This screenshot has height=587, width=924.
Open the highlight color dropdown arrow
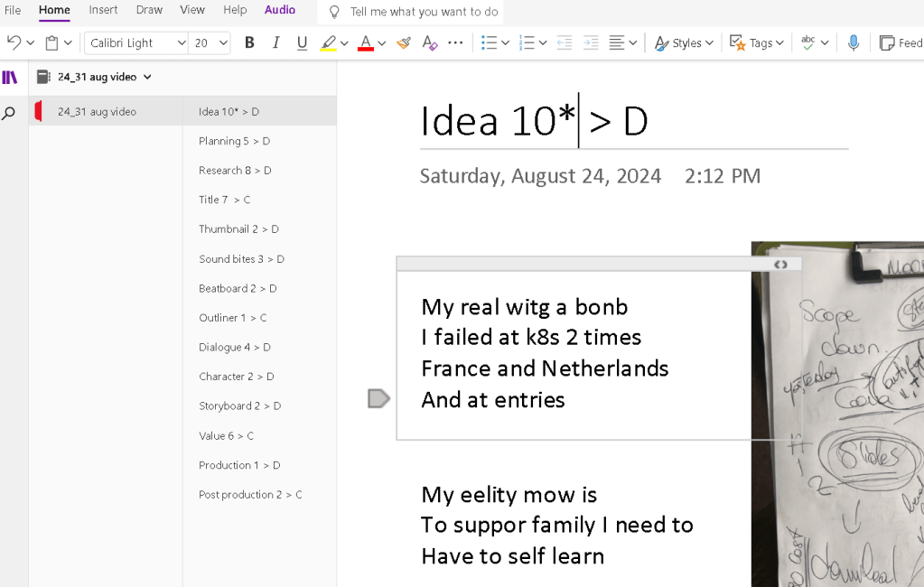coord(345,43)
